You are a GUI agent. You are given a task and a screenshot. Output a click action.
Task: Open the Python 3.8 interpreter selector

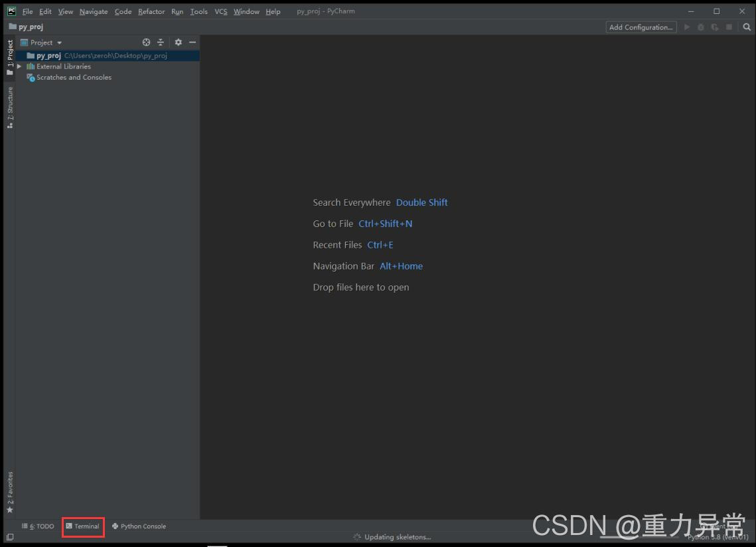click(x=717, y=537)
